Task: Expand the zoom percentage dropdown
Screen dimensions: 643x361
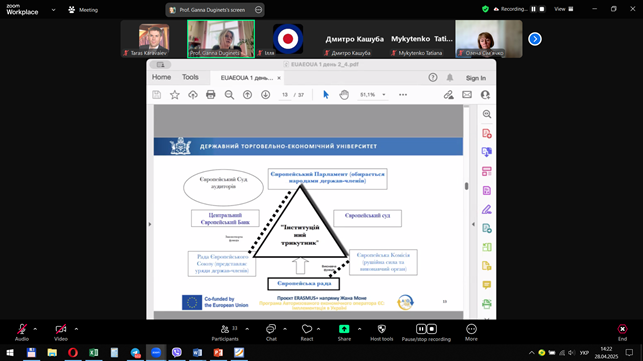Action: [384, 95]
